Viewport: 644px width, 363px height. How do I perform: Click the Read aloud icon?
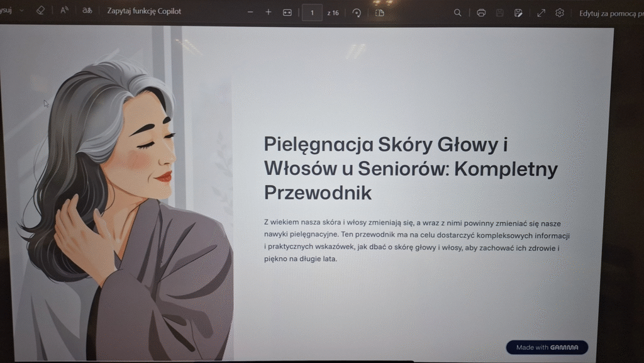[x=64, y=11]
